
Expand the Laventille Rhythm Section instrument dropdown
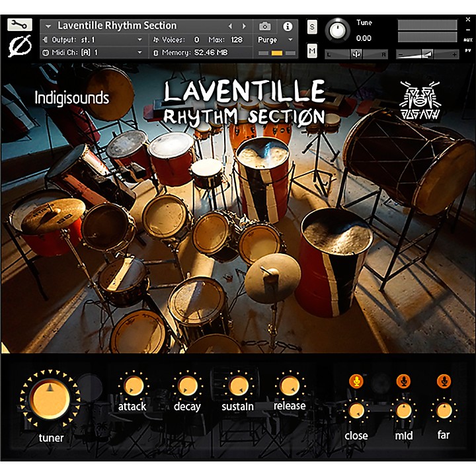48,26
